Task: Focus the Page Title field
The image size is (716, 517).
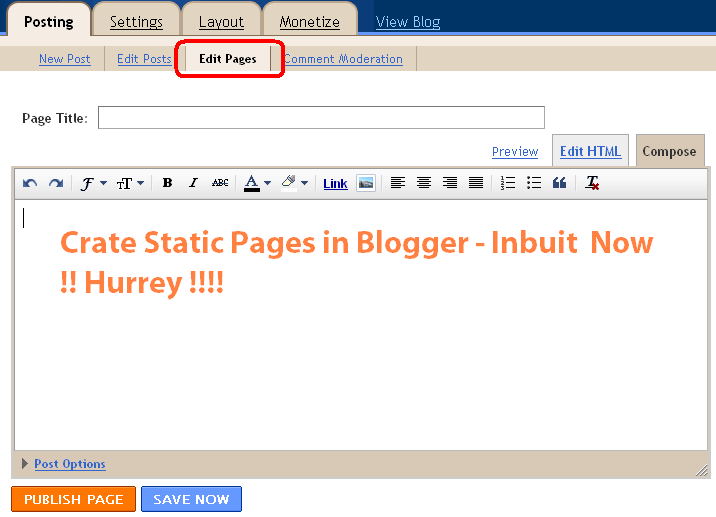Action: pos(321,117)
